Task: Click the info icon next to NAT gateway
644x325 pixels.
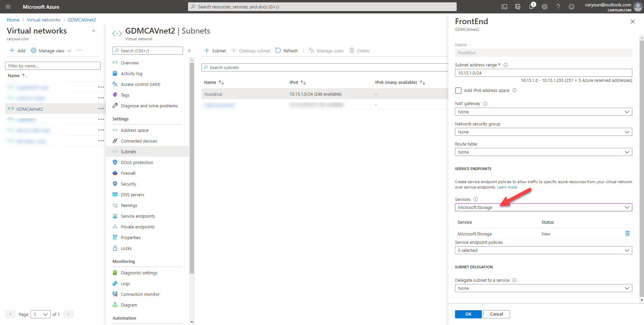Action: (485, 104)
